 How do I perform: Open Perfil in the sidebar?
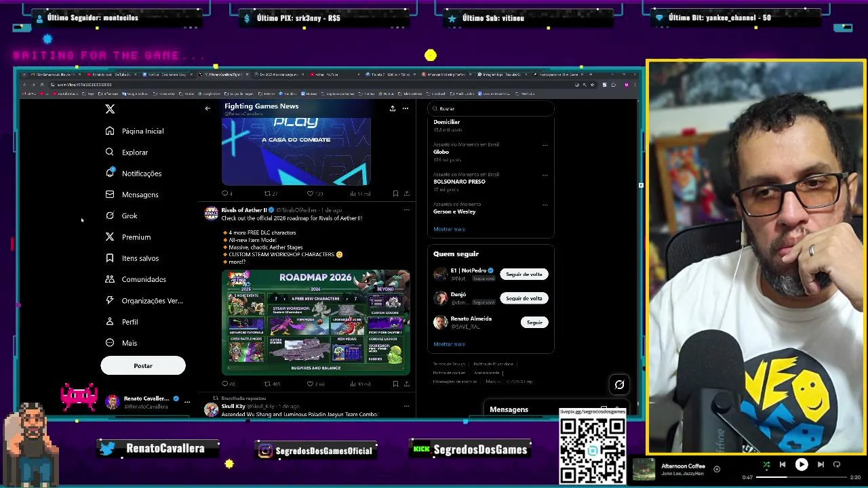[x=122, y=321]
